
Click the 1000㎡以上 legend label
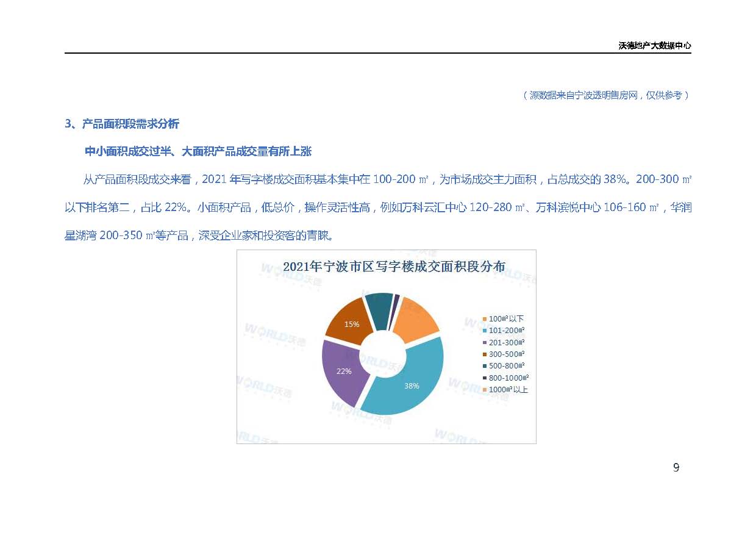(x=508, y=390)
